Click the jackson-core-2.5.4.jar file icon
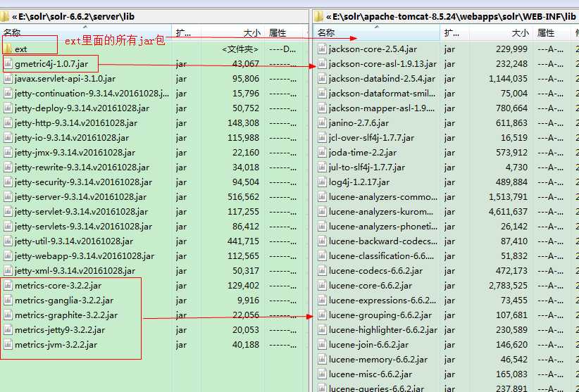This screenshot has height=392, width=579. (322, 49)
